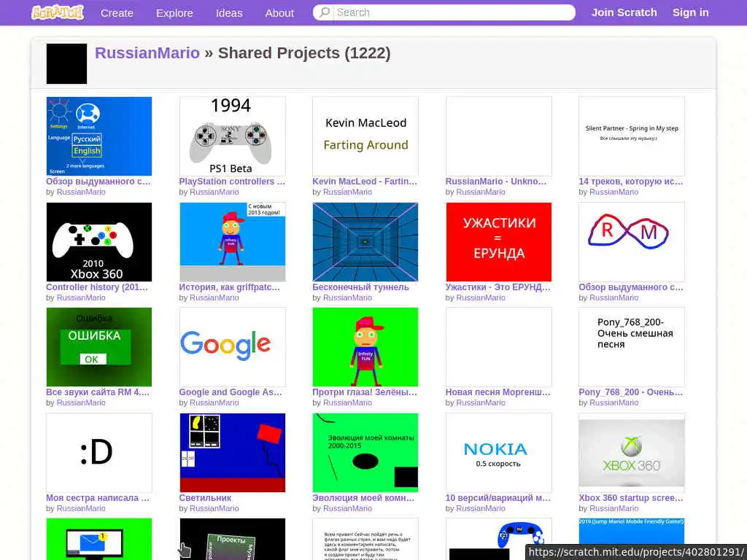Open the NOKIA 0.5 скорость thumbnail

click(x=499, y=453)
